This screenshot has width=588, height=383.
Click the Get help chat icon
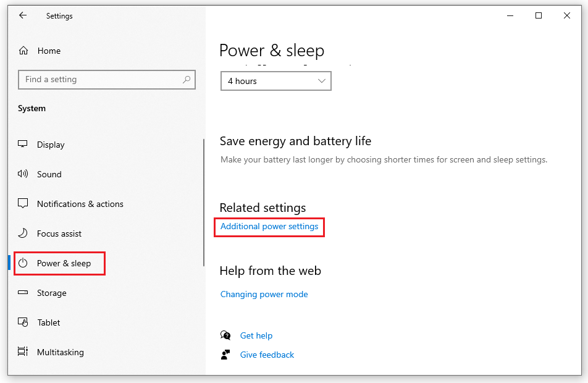tap(225, 335)
